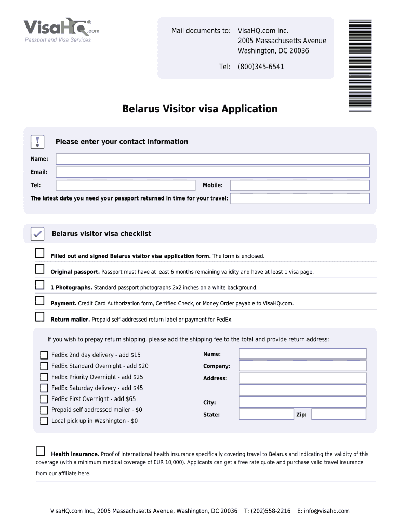Tick the 1 Photographs checklist box
This screenshot has width=400, height=532.
pyautogui.click(x=40, y=285)
